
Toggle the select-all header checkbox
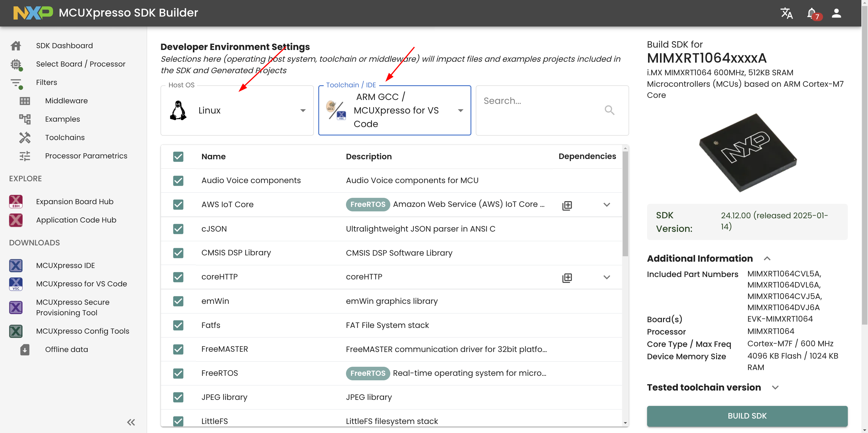pos(178,157)
